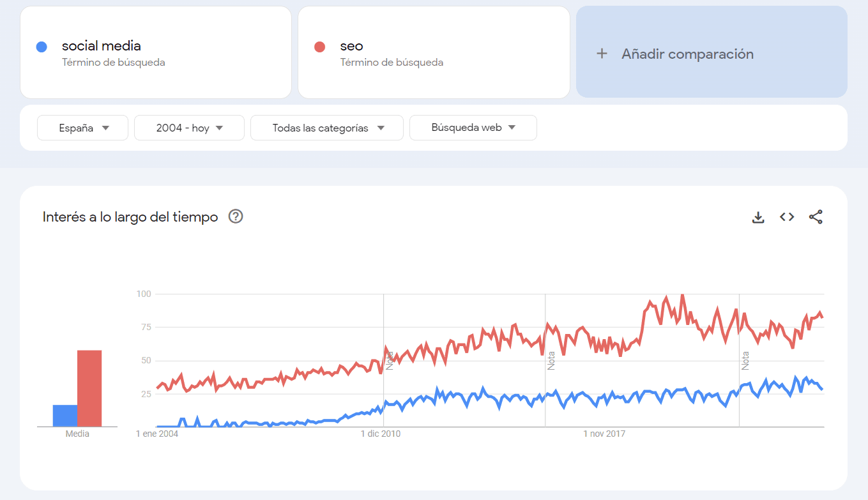
Task: Open the help tooltip for 'Interés a lo largo del tiempo'
Action: [x=235, y=216]
